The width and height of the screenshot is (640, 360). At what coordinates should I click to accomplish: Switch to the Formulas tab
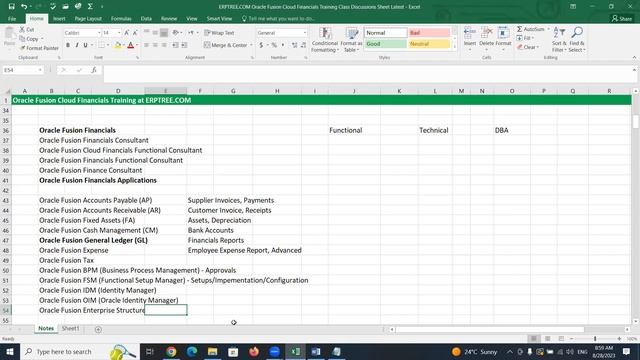(121, 19)
